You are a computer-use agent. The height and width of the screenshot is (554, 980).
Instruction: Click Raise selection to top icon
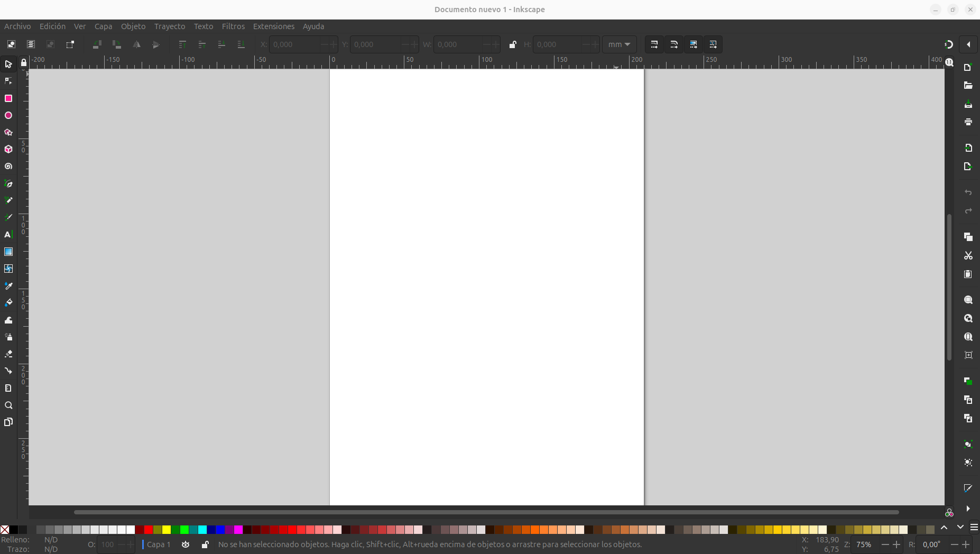click(182, 44)
